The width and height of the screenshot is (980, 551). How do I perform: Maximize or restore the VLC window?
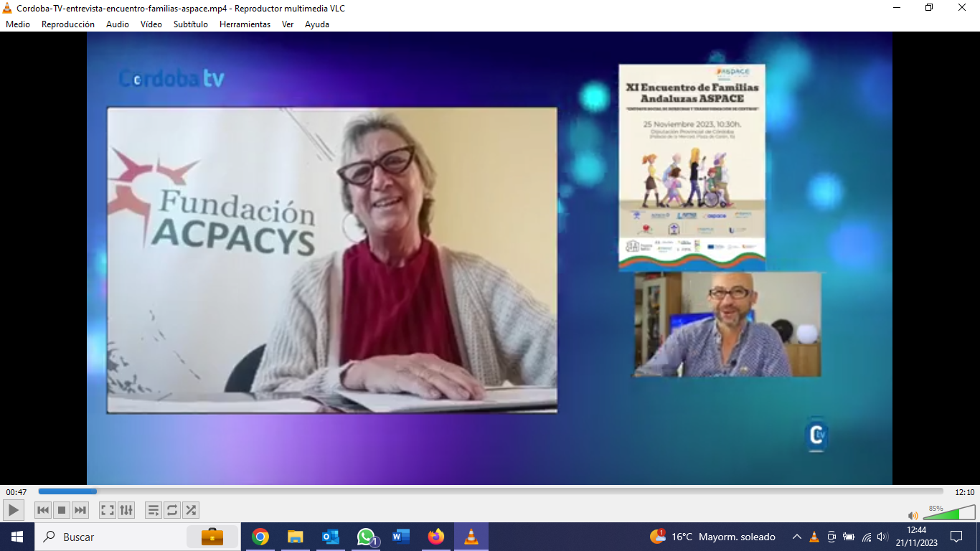point(929,7)
